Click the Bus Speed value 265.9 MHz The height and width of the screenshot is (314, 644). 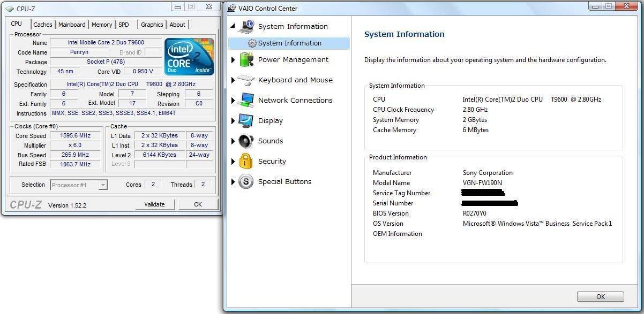pos(75,155)
